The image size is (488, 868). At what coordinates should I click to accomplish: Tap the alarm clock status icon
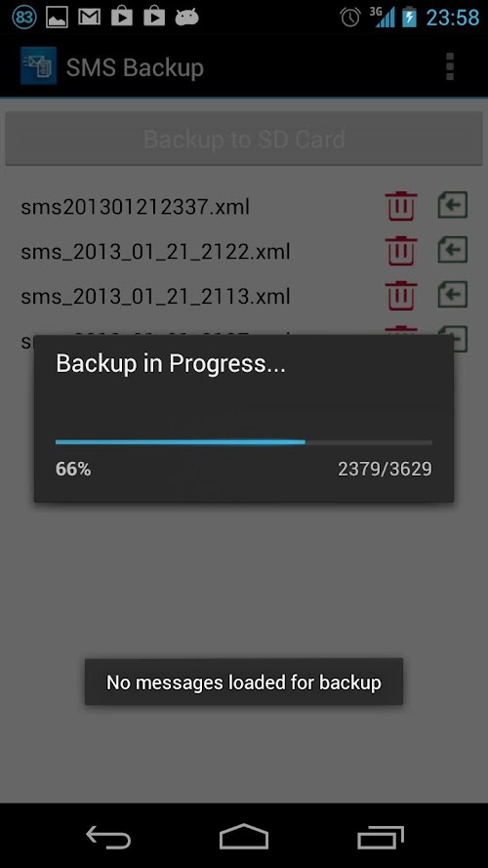tap(350, 18)
